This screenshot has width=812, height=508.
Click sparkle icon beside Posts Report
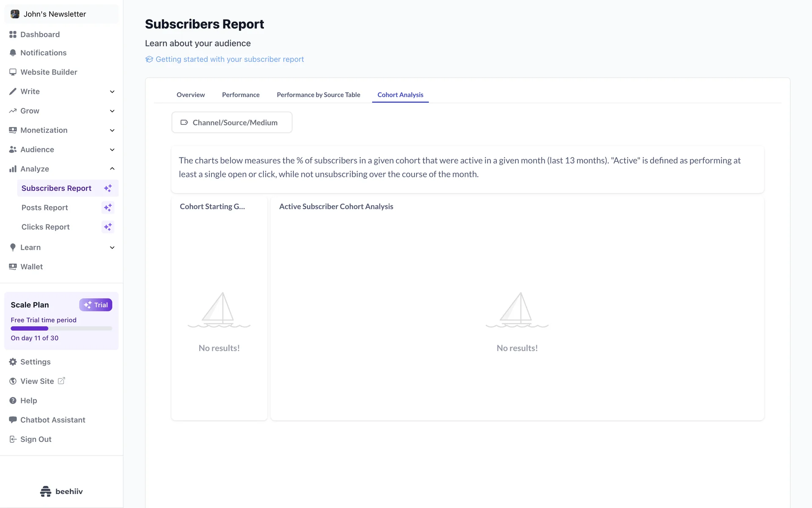pyautogui.click(x=108, y=207)
